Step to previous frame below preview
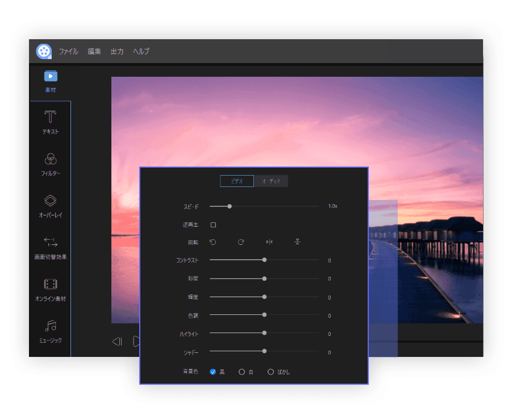 tap(117, 342)
